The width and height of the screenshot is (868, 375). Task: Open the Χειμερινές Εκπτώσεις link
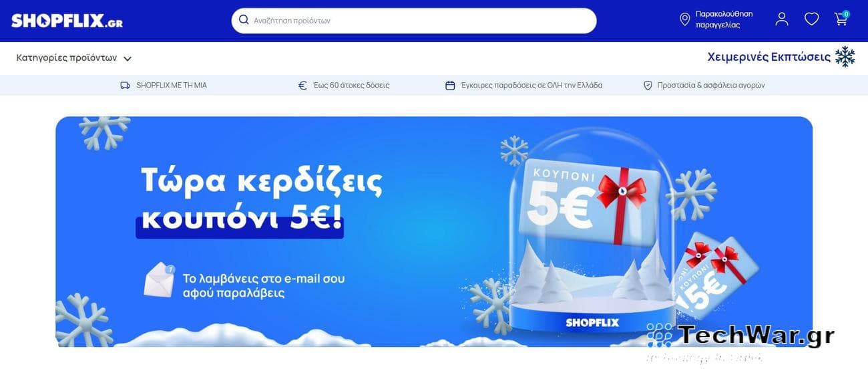[769, 57]
